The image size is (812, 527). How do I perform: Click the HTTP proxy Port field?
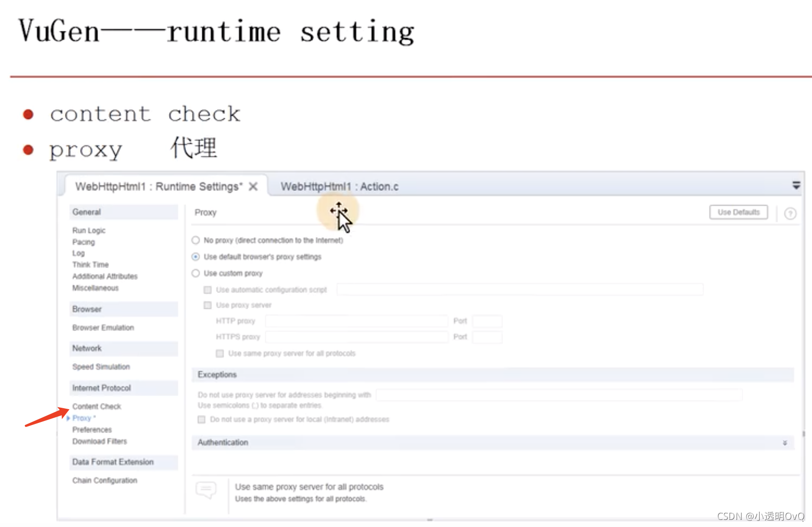(487, 321)
